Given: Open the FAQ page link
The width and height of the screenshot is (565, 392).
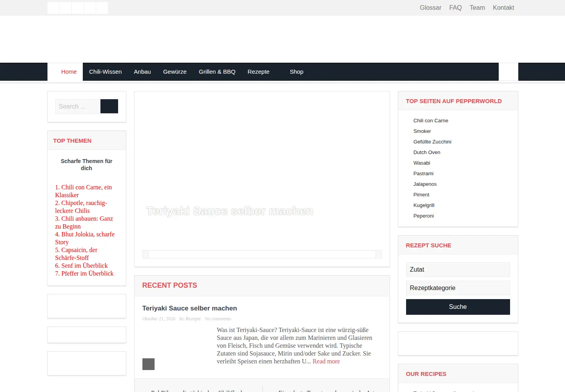Looking at the screenshot, I should pyautogui.click(x=456, y=7).
